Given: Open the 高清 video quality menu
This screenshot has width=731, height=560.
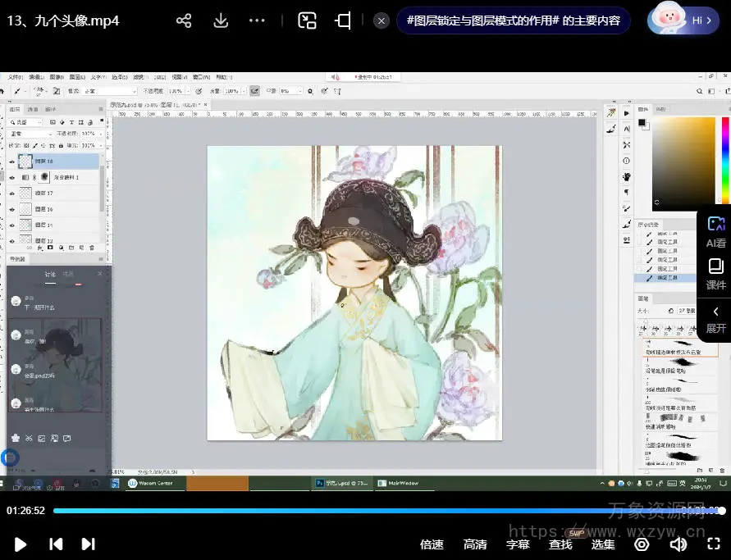Looking at the screenshot, I should click(x=475, y=544).
